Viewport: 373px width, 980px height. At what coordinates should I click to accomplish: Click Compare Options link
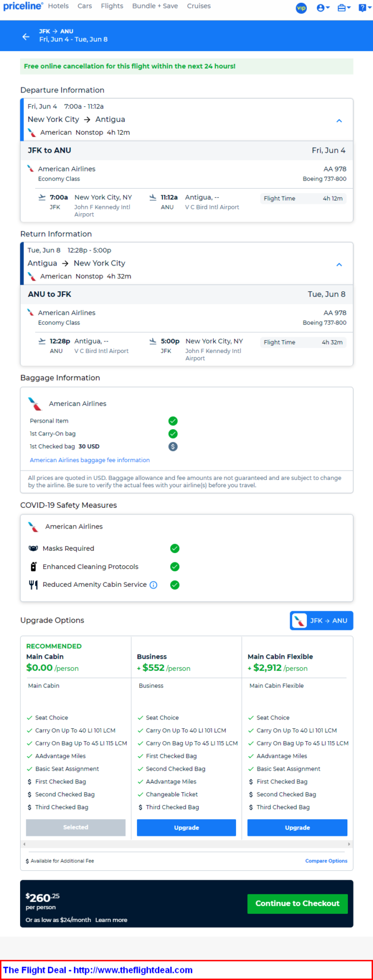[x=326, y=861]
